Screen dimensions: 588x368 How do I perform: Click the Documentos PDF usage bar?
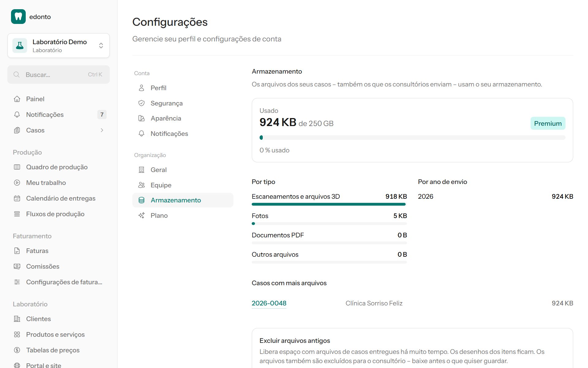(329, 243)
